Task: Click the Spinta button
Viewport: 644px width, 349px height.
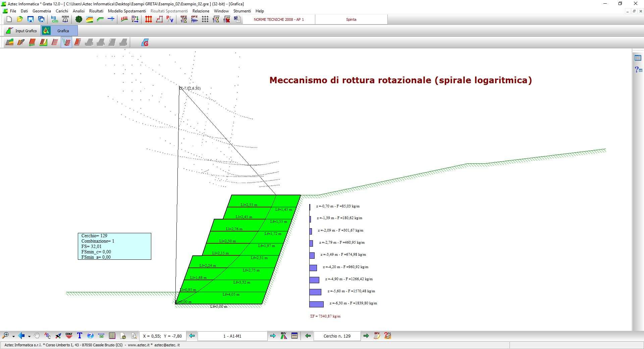Action: pos(351,19)
